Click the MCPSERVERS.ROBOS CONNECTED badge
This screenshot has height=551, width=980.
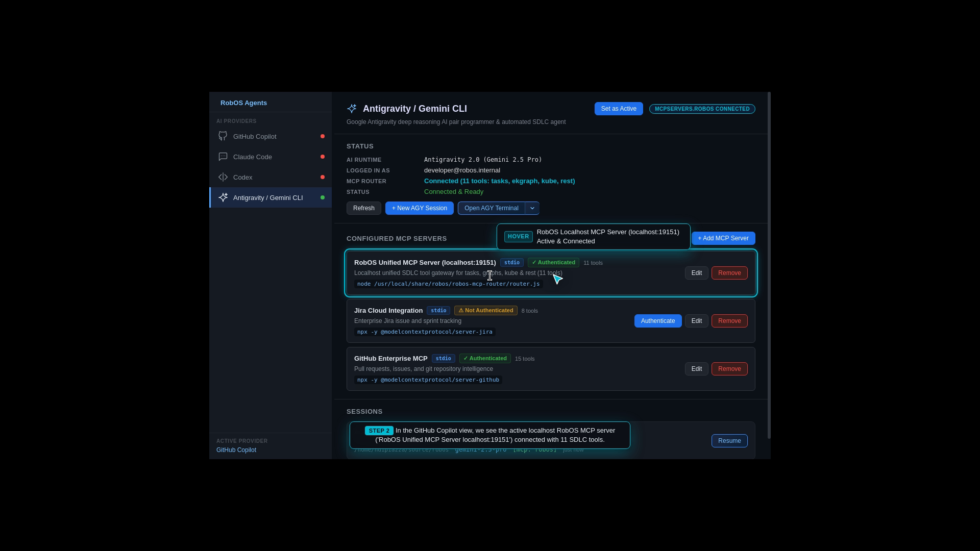pyautogui.click(x=702, y=109)
